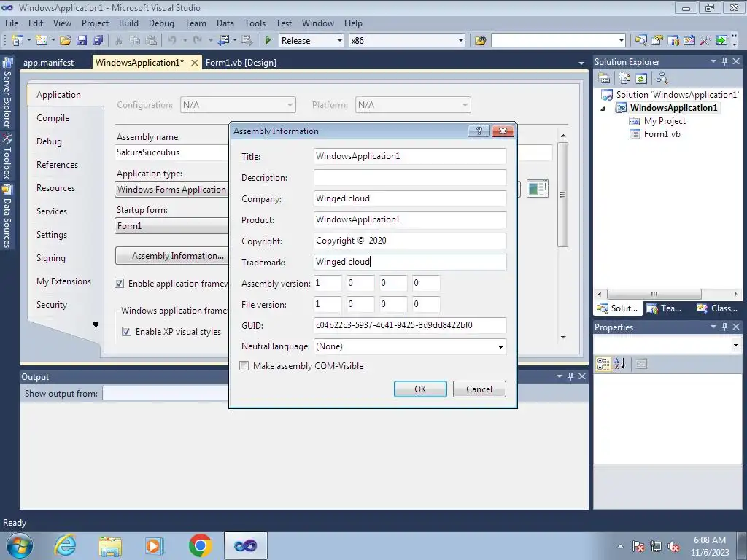This screenshot has width=747, height=560.
Task: Select the Compile settings tab
Action: coord(53,118)
